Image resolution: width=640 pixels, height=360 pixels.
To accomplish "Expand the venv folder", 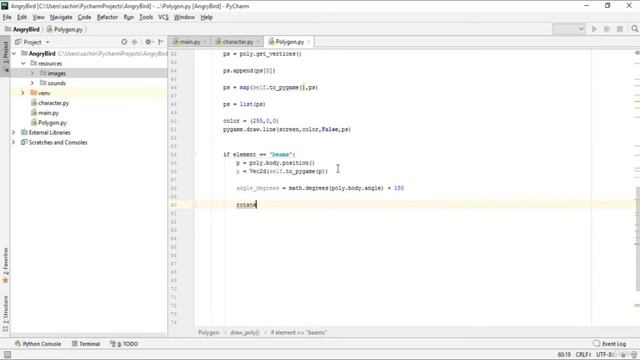I will pyautogui.click(x=23, y=93).
